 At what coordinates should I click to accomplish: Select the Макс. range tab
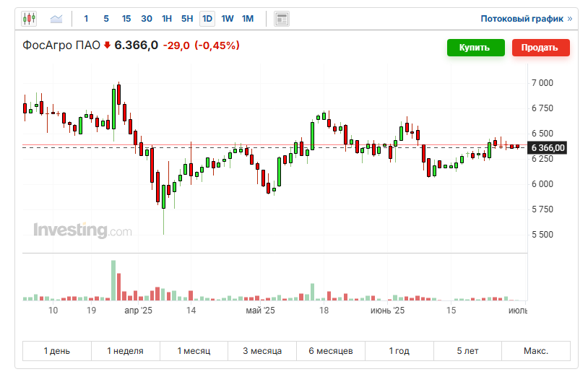pos(536,351)
